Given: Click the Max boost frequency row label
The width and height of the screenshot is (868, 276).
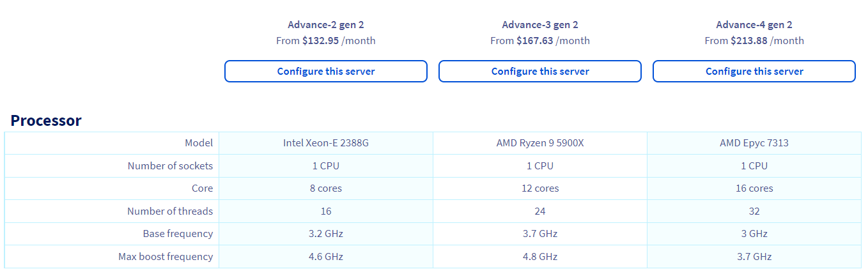Looking at the screenshot, I should point(166,257).
